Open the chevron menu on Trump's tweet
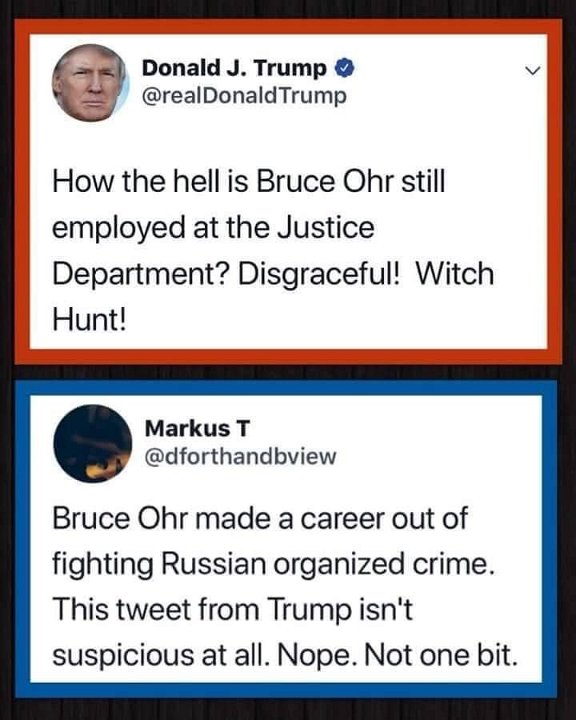Viewport: 576px width, 720px height. (532, 71)
